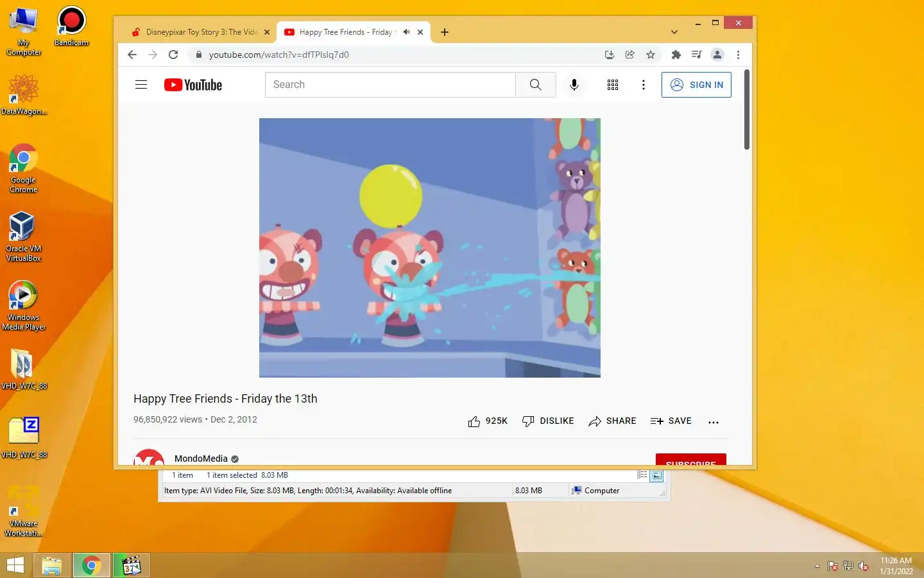Viewport: 924px width, 578px height.
Task: Switch Explorer to details view icon
Action: pyautogui.click(x=642, y=475)
